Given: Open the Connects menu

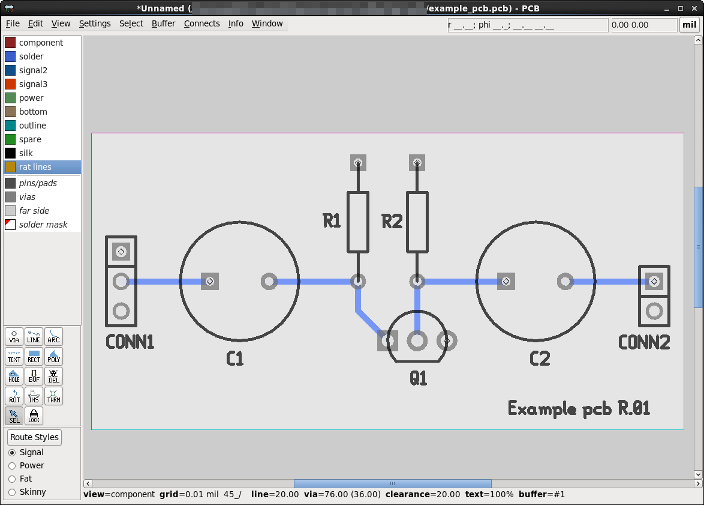Looking at the screenshot, I should click(202, 23).
